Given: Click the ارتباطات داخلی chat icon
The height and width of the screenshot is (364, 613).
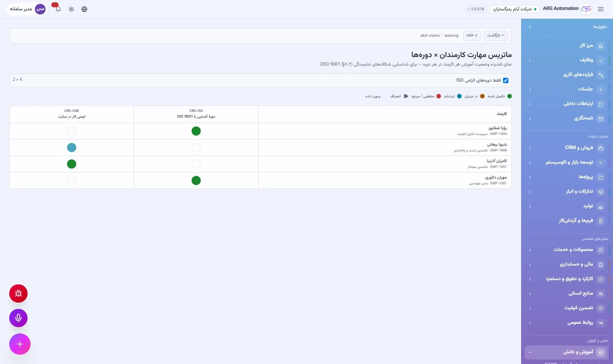Looking at the screenshot, I should (x=601, y=104).
